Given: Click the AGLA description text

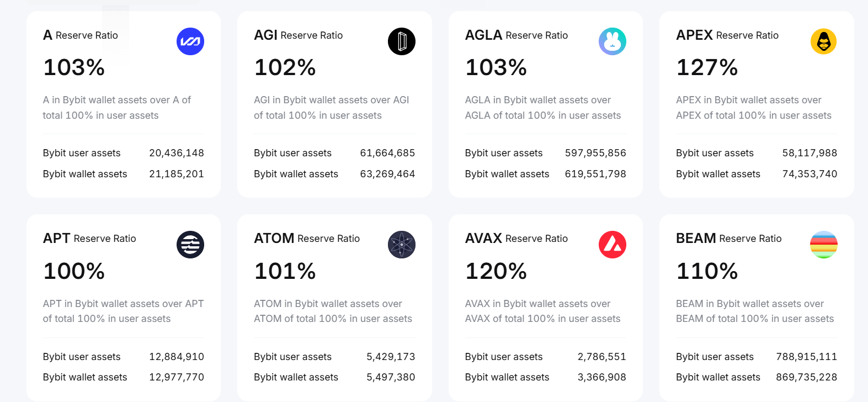Looking at the screenshot, I should click(542, 108).
